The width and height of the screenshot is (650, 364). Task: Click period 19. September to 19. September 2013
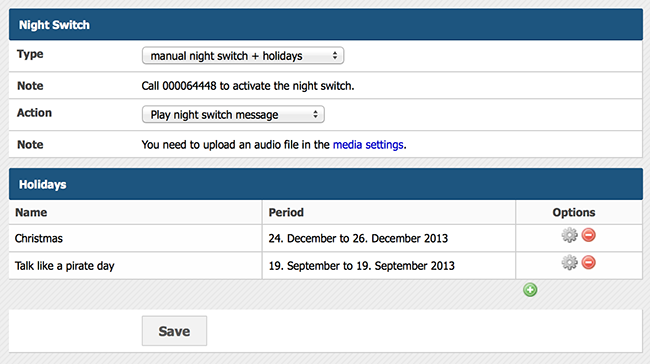(x=361, y=266)
